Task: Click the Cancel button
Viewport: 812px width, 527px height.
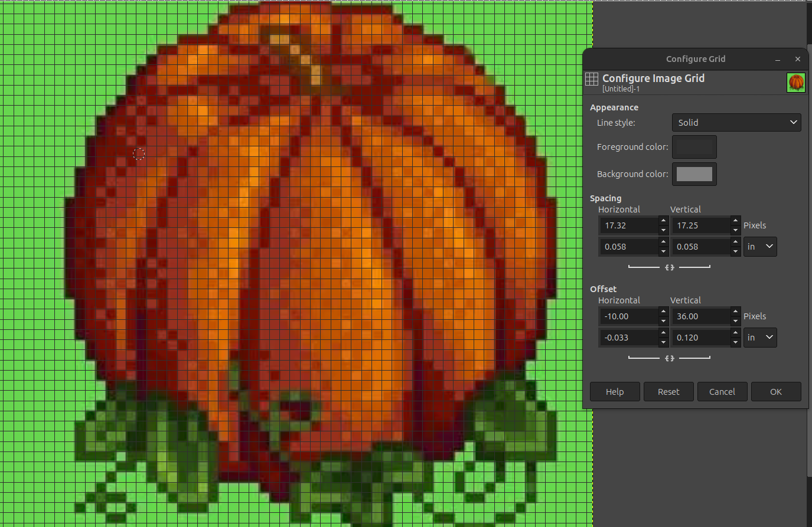Action: tap(722, 392)
